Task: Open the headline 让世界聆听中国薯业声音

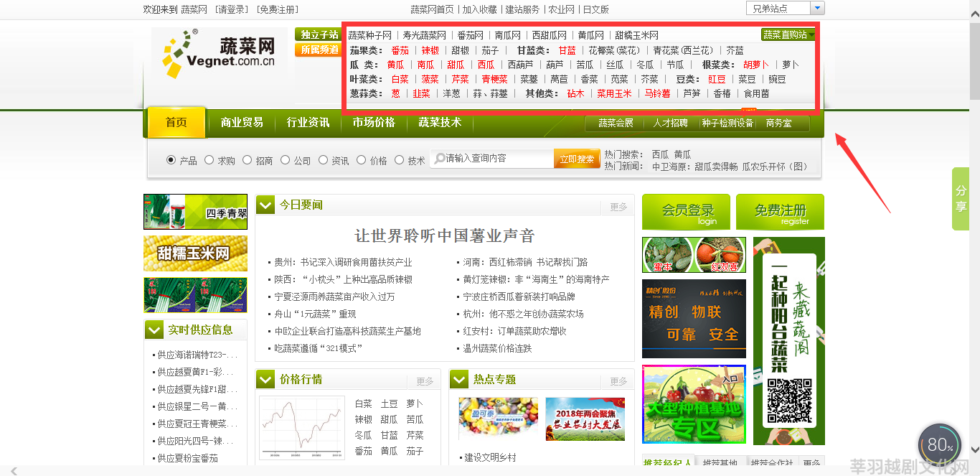Action: point(445,235)
